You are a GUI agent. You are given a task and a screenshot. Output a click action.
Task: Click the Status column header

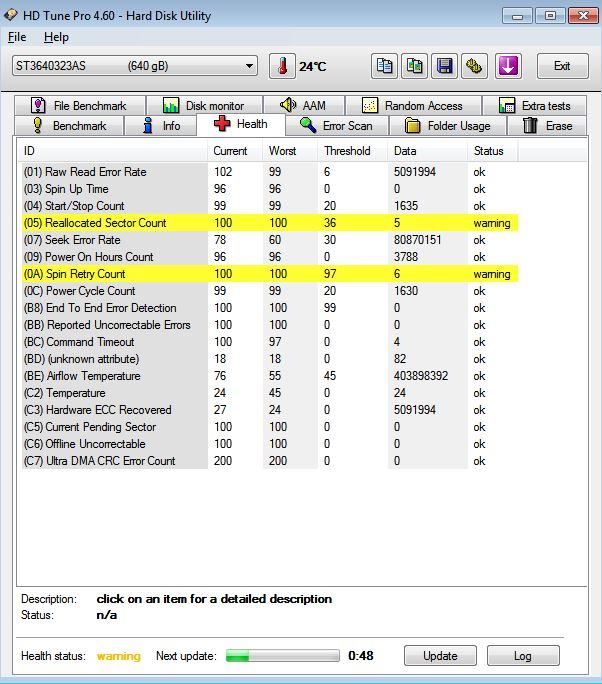[x=492, y=151]
